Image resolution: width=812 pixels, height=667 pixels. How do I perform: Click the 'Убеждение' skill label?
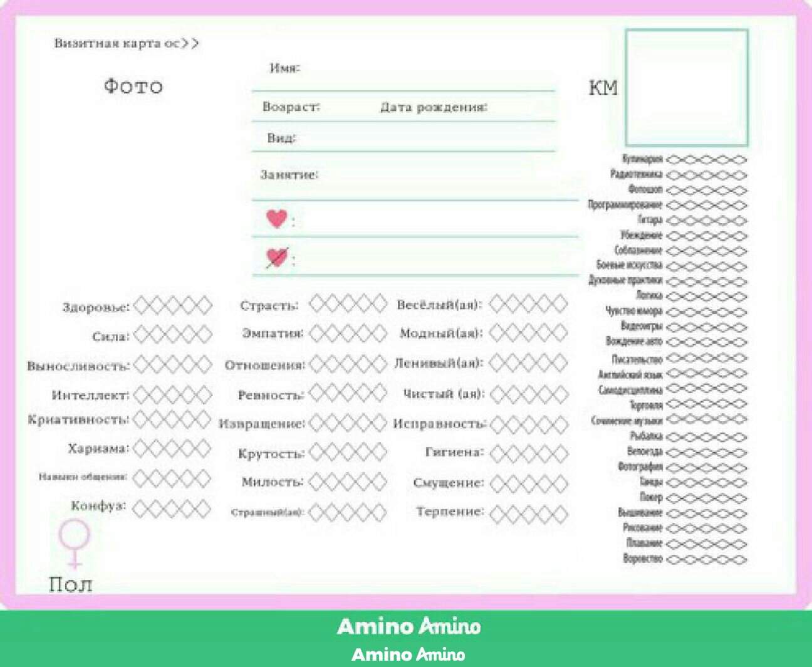coord(642,235)
